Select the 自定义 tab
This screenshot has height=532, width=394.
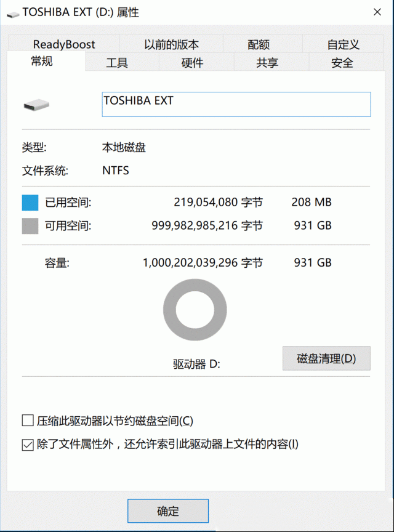coord(343,44)
